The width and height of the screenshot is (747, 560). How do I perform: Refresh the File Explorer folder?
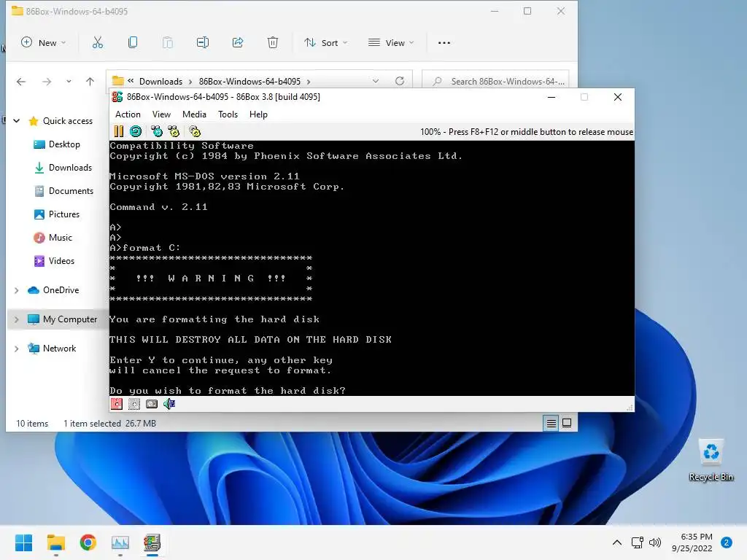(400, 82)
